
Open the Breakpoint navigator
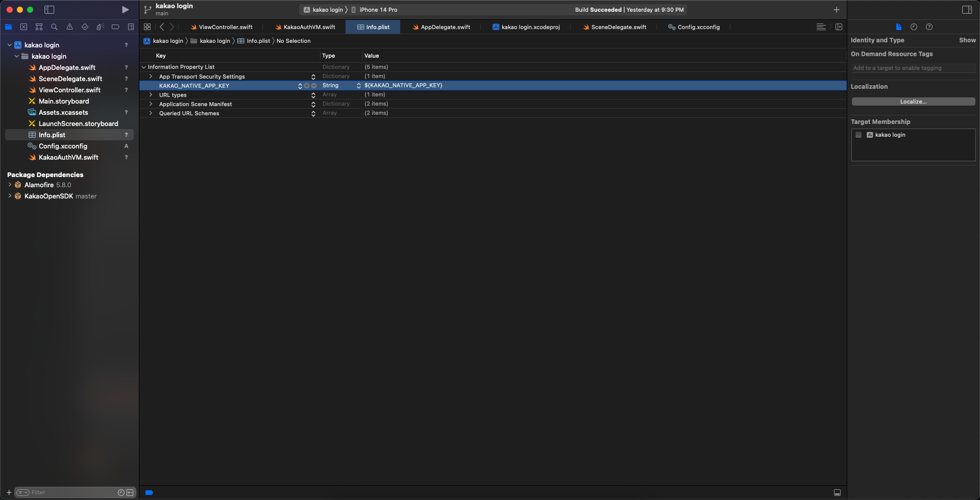coord(115,27)
